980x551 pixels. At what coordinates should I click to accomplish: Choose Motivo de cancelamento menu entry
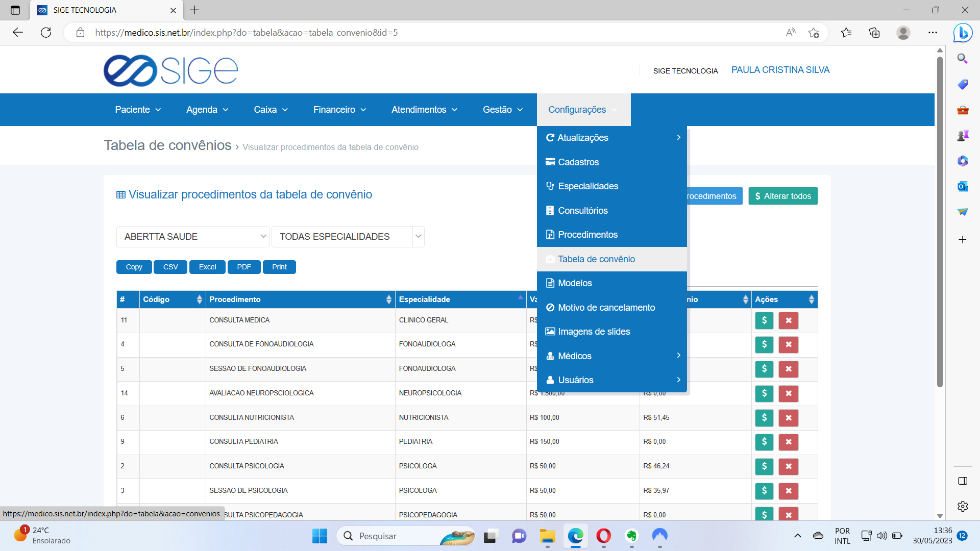tap(606, 308)
